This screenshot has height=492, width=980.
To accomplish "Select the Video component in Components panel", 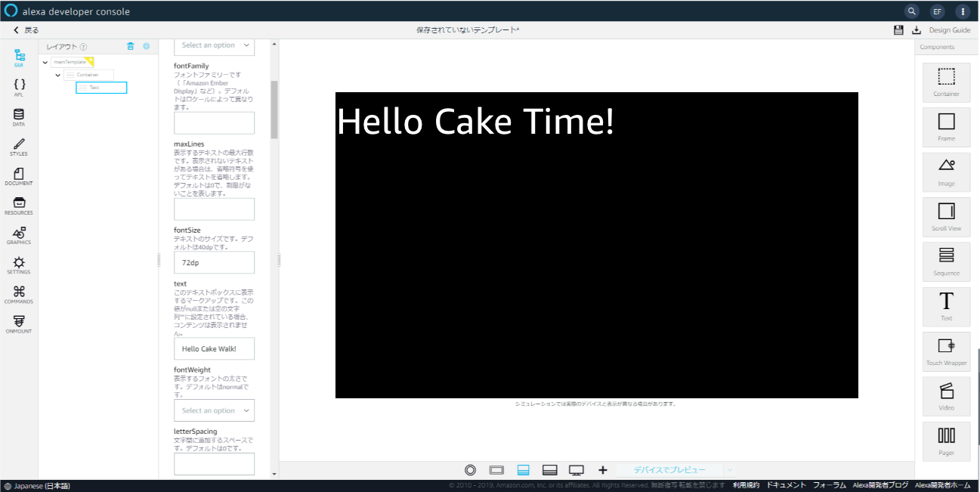I will tap(946, 396).
